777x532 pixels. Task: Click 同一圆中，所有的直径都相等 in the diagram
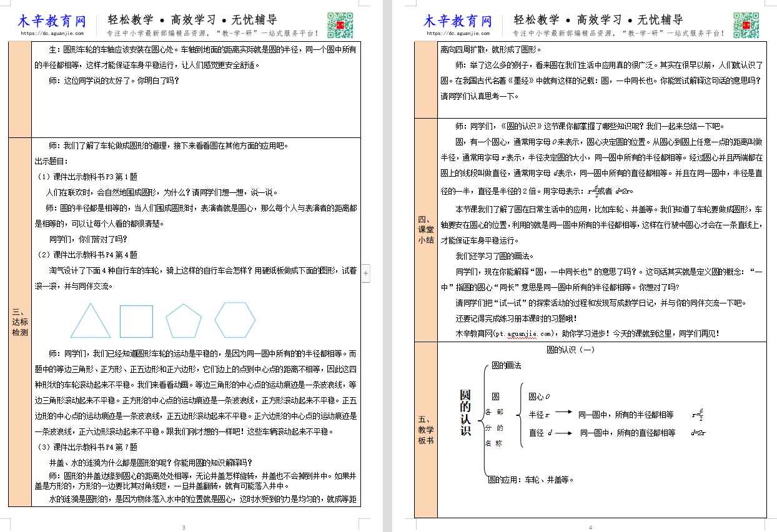pyautogui.click(x=628, y=433)
